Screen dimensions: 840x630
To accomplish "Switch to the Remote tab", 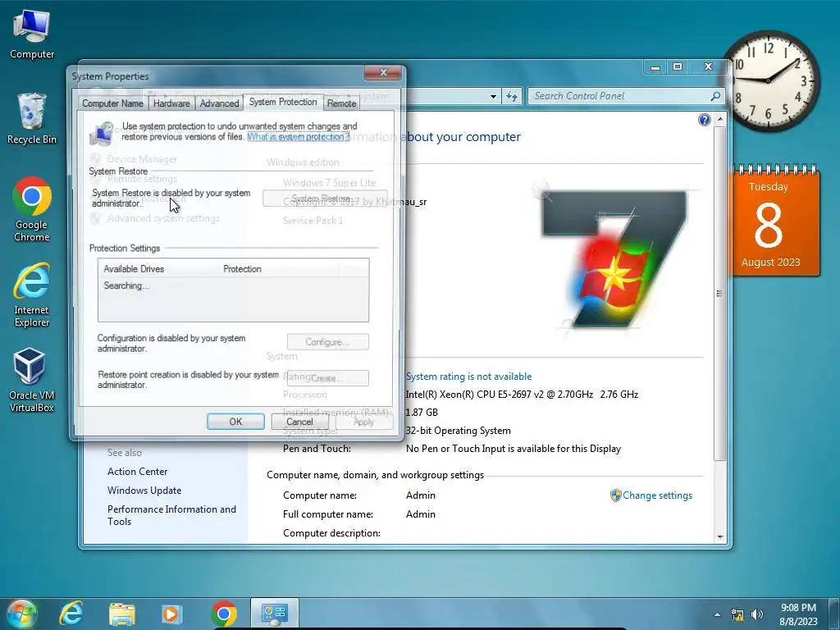I will tap(341, 103).
